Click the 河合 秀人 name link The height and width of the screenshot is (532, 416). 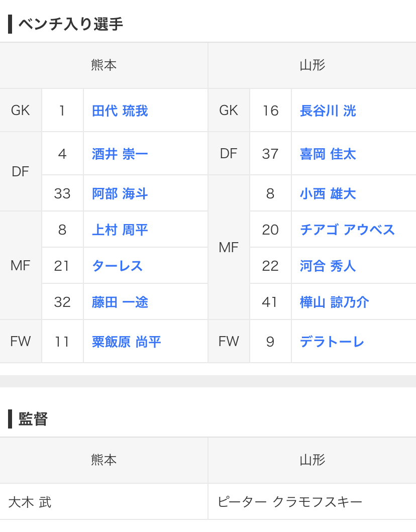[x=328, y=266]
